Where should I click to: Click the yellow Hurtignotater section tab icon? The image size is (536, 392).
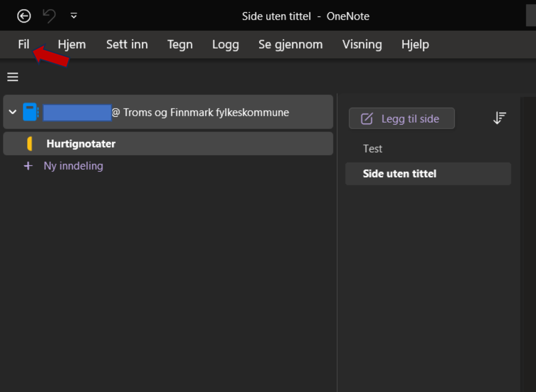point(30,144)
